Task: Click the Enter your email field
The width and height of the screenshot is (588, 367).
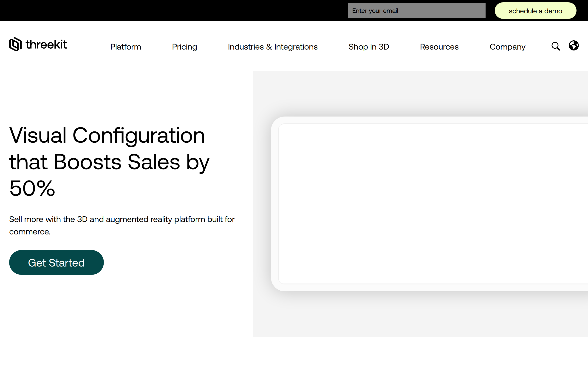Action: [416, 11]
